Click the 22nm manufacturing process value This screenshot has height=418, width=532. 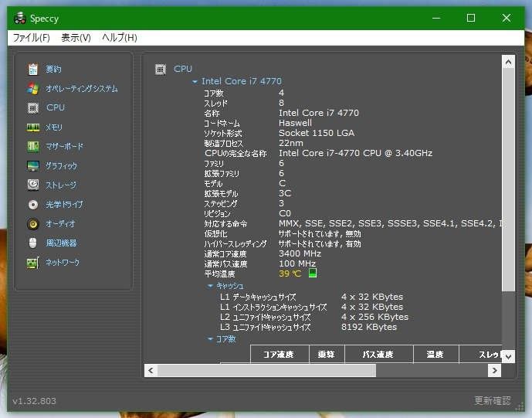click(291, 143)
